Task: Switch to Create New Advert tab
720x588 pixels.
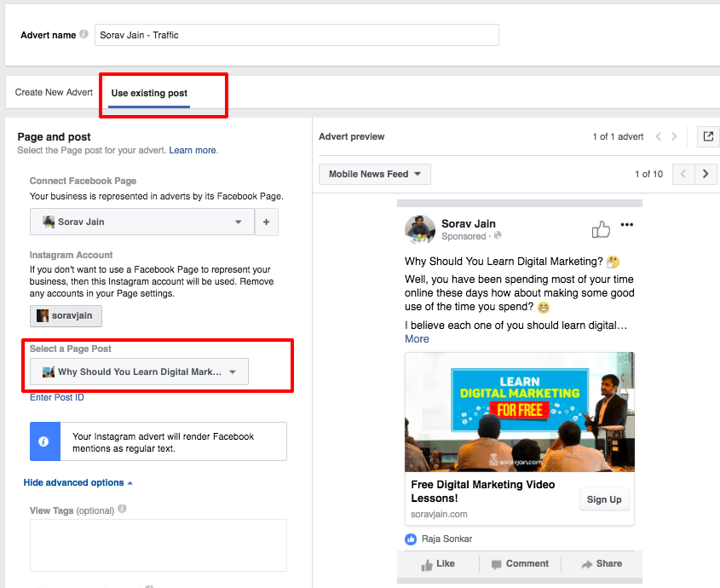Action: pyautogui.click(x=54, y=92)
